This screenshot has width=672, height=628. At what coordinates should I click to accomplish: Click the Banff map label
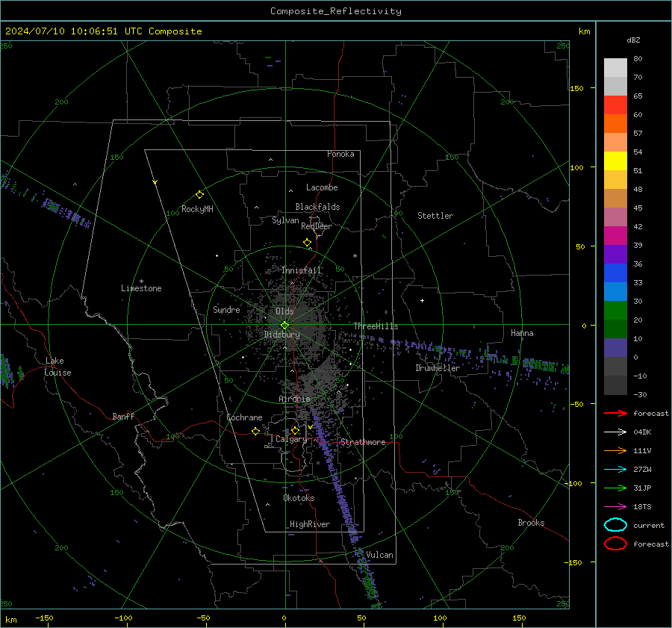pos(123,416)
